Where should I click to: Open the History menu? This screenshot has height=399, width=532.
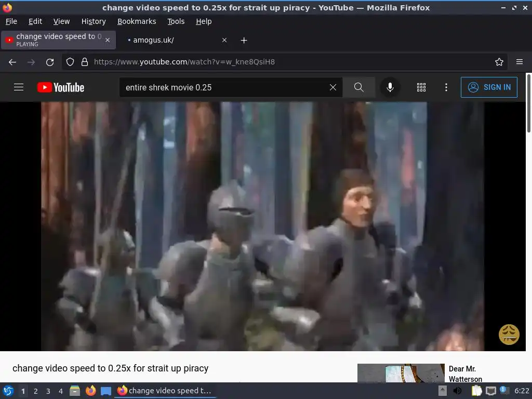pos(94,21)
